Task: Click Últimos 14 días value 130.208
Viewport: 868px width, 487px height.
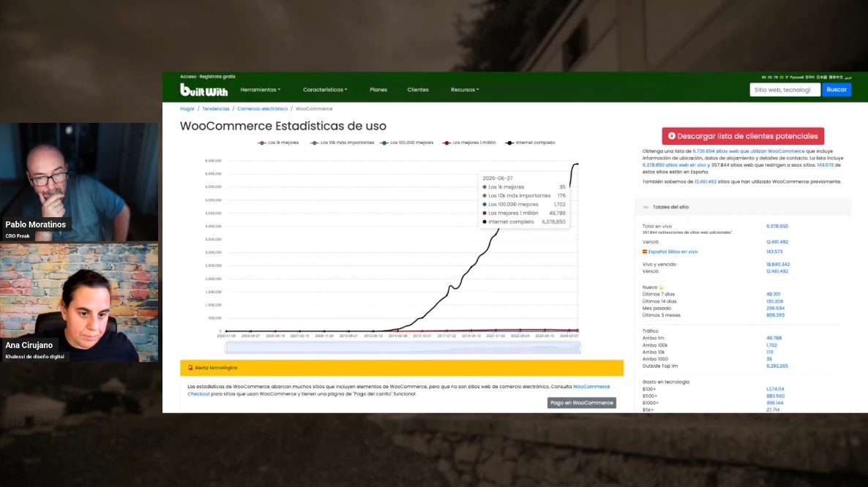Action: click(774, 301)
